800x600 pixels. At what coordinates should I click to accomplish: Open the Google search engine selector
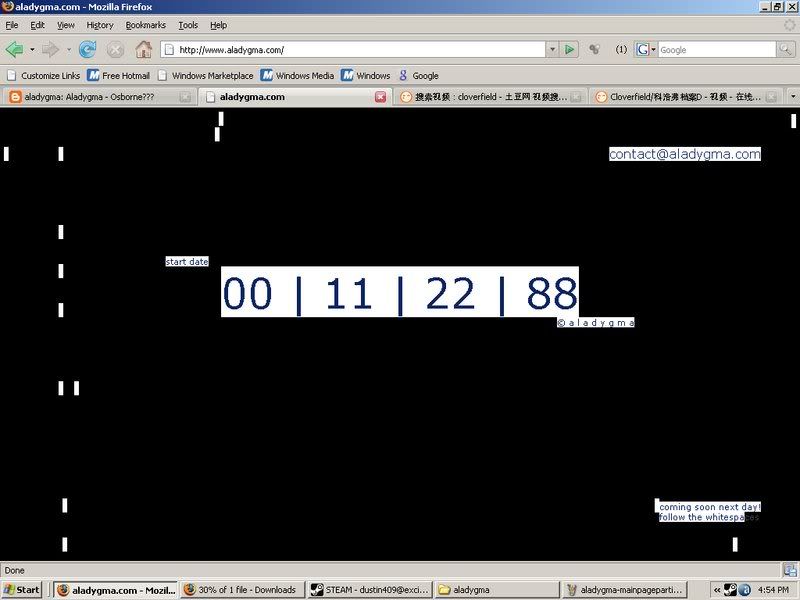pos(644,49)
